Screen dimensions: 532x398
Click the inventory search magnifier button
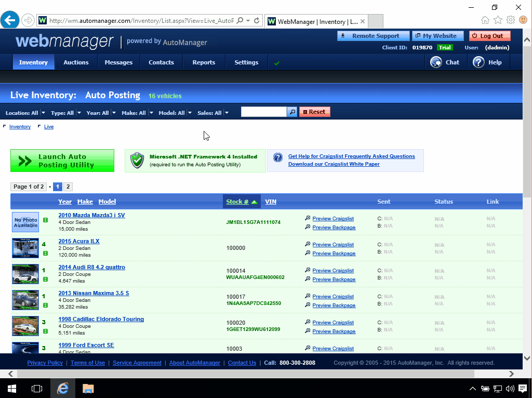292,112
